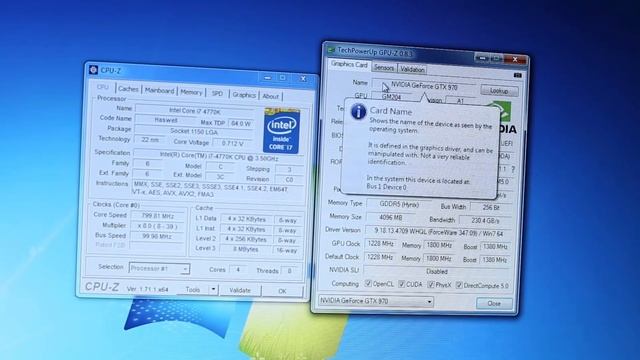Click the Core Speed value 799.81 MHz
Viewport: 640px width, 360px height.
pos(157,216)
